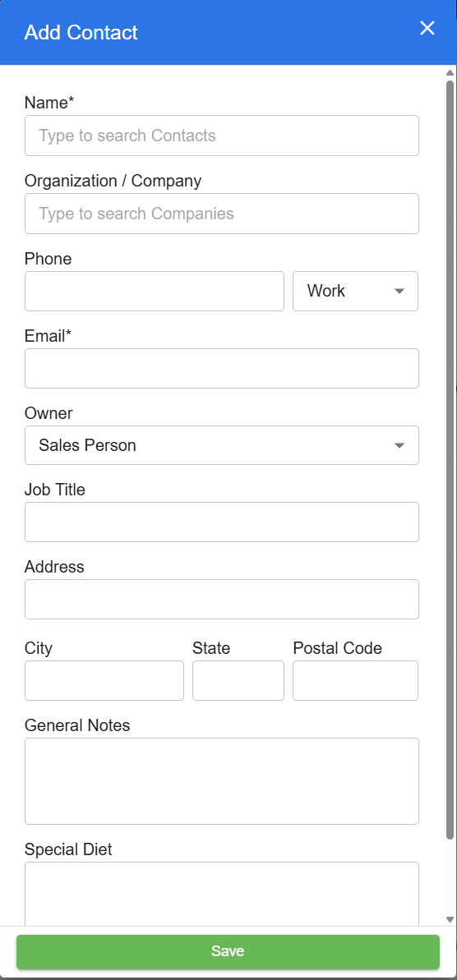457x980 pixels.
Task: Click the Address input box
Action: 222,600
